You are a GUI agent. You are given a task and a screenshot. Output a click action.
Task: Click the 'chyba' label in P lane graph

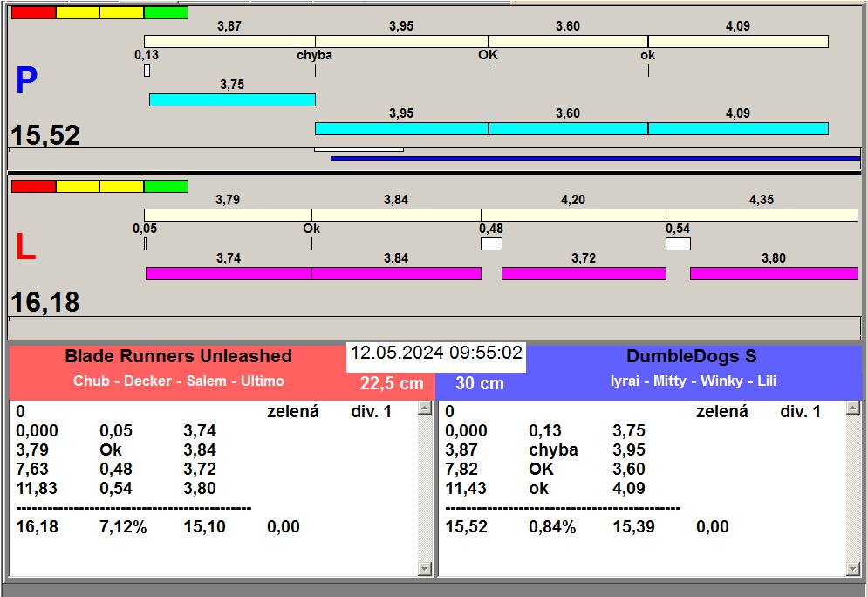tap(314, 55)
